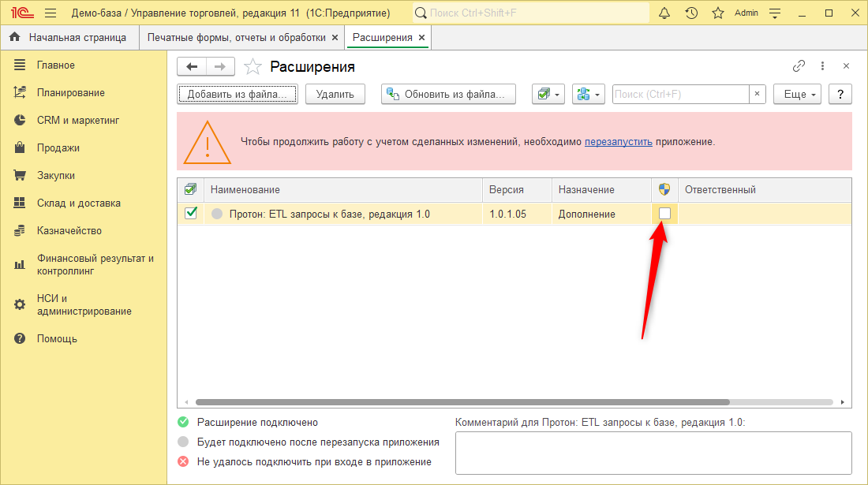Click the Обновить из файла button
868x485 pixels.
click(x=448, y=94)
